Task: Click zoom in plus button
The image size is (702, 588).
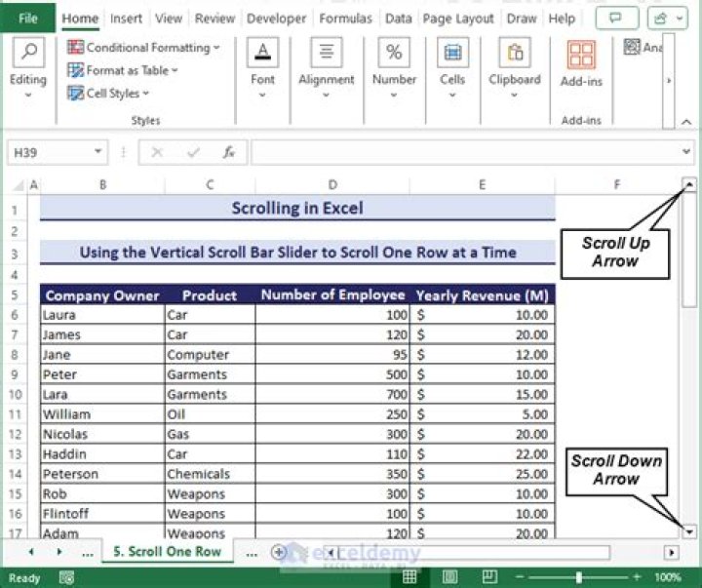Action: [x=636, y=577]
